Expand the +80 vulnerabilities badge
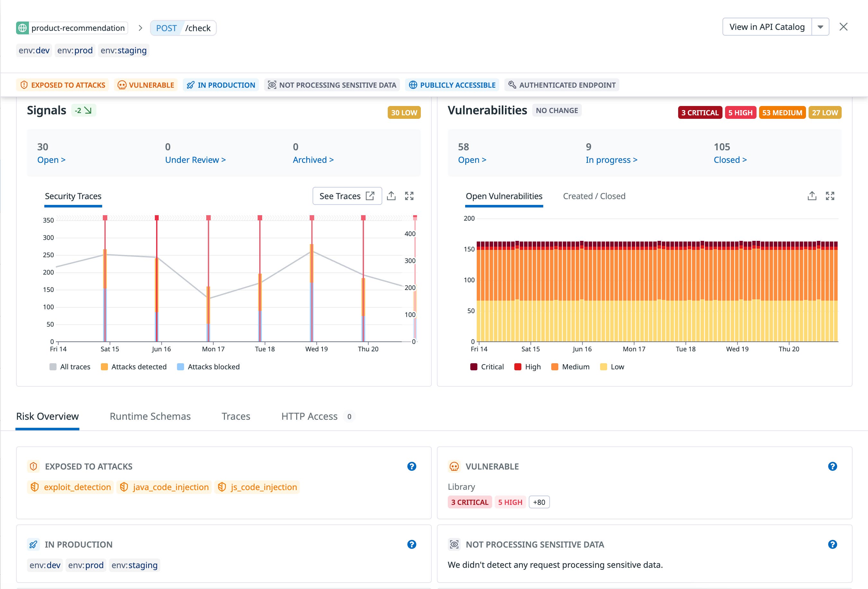This screenshot has width=868, height=589. tap(539, 502)
